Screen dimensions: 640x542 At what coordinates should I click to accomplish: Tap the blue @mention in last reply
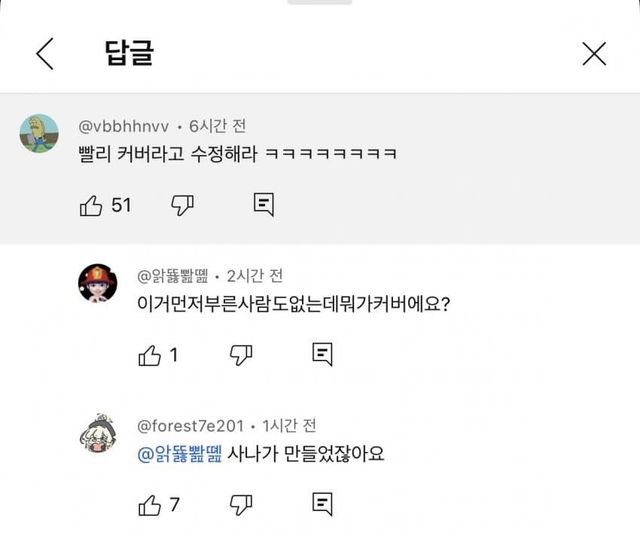pos(180,453)
